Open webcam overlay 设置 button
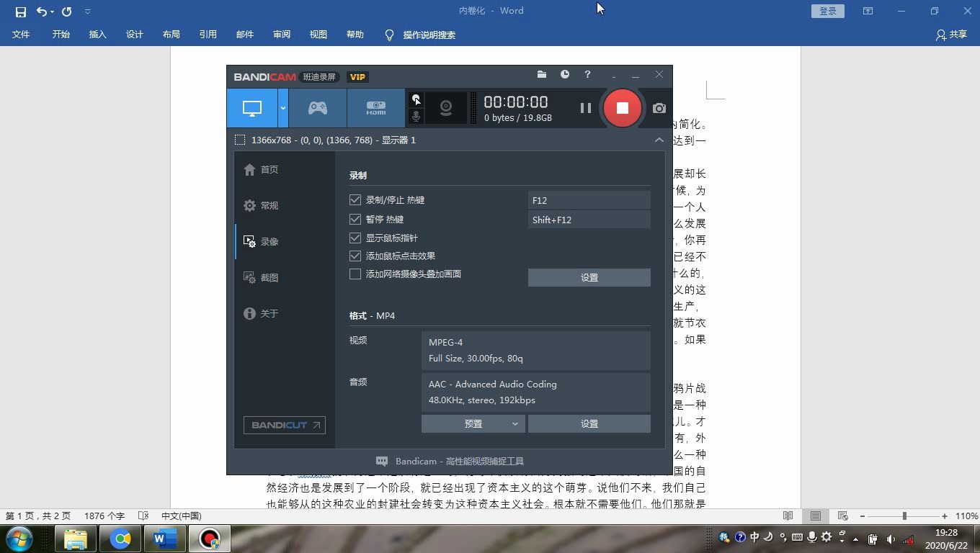This screenshot has width=980, height=553. [x=589, y=277]
